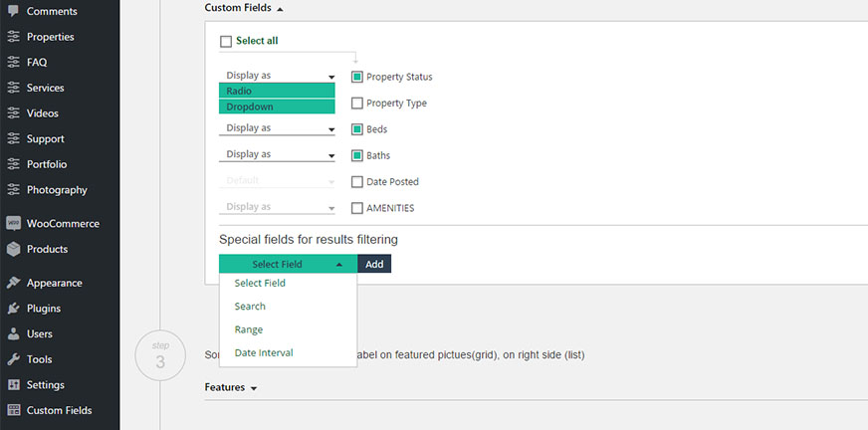Screen dimensions: 868x430
Task: Click the Products box icon
Action: coord(13,249)
